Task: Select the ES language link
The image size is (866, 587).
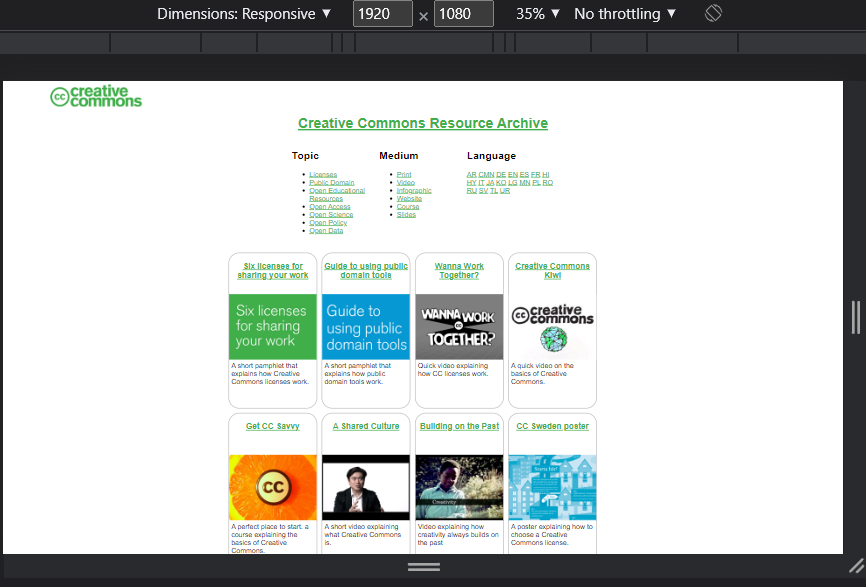Action: 524,174
